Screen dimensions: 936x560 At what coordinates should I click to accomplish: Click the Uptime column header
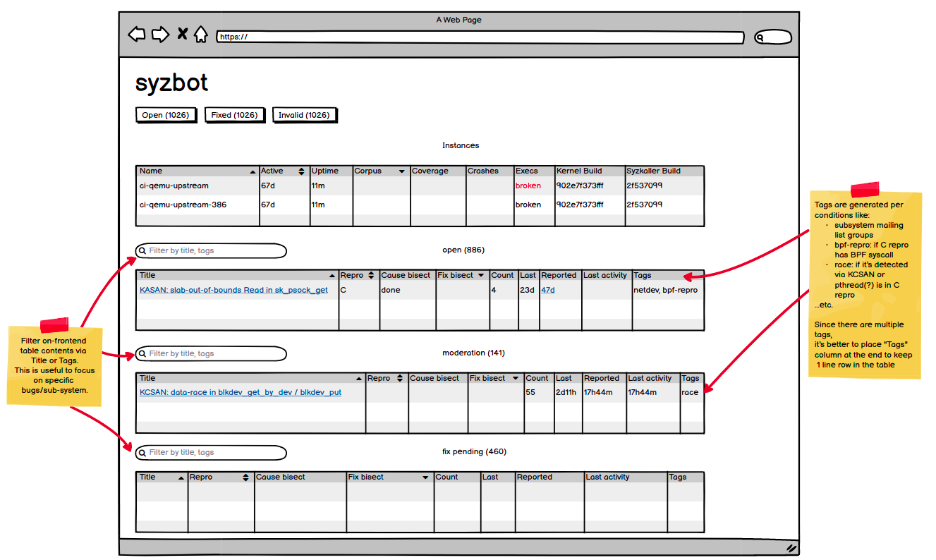click(x=325, y=171)
